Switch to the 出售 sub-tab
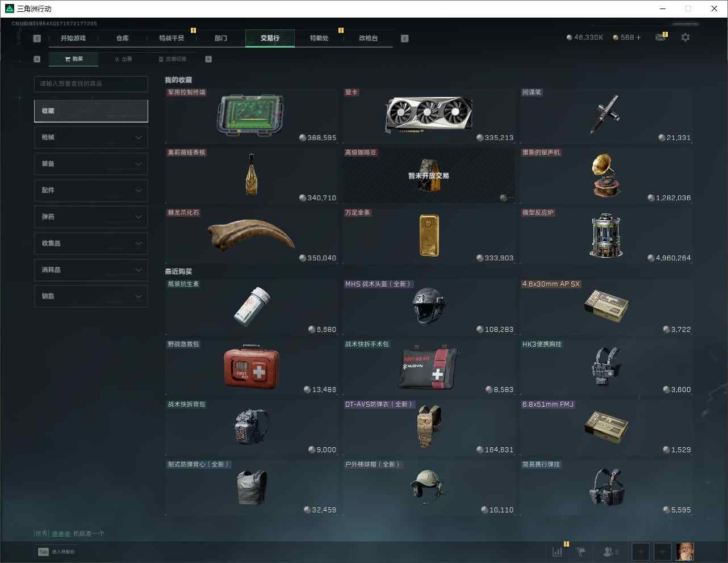This screenshot has height=563, width=728. click(x=123, y=59)
